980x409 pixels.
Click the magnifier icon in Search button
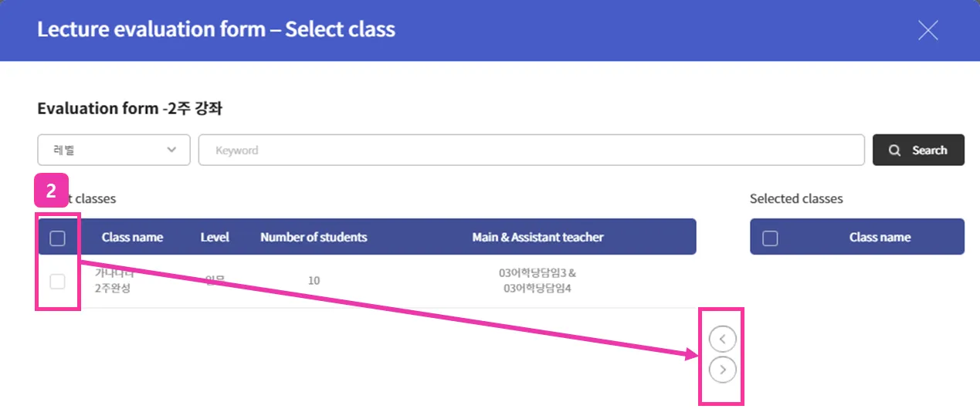895,150
